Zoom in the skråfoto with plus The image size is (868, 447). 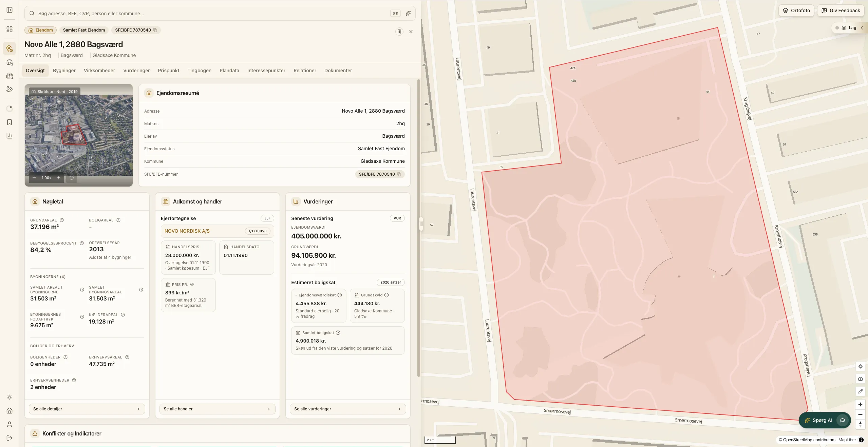(59, 178)
